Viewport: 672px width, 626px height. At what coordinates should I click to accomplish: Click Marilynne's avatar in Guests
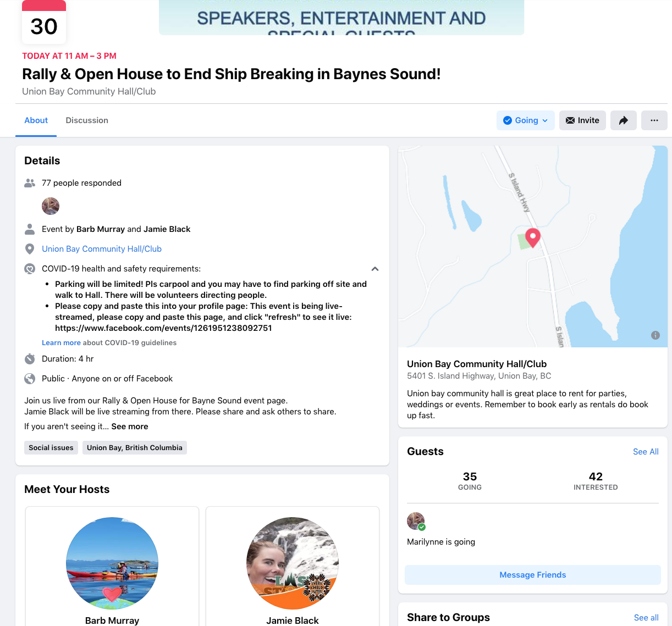[416, 521]
